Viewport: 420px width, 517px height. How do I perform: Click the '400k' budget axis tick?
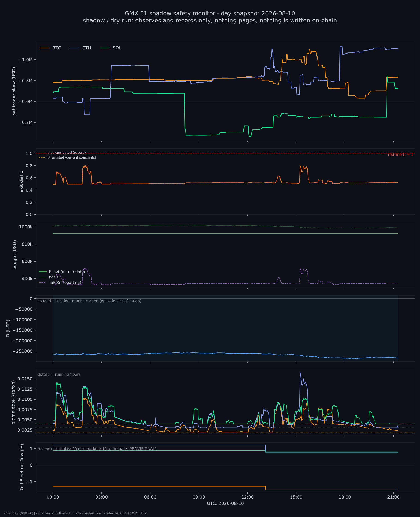[27, 279]
